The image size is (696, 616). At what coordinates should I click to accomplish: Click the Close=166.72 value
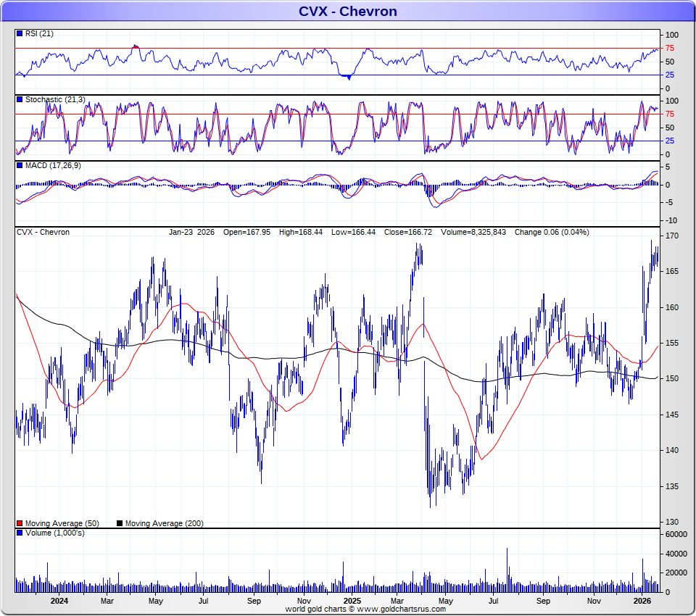pyautogui.click(x=408, y=232)
